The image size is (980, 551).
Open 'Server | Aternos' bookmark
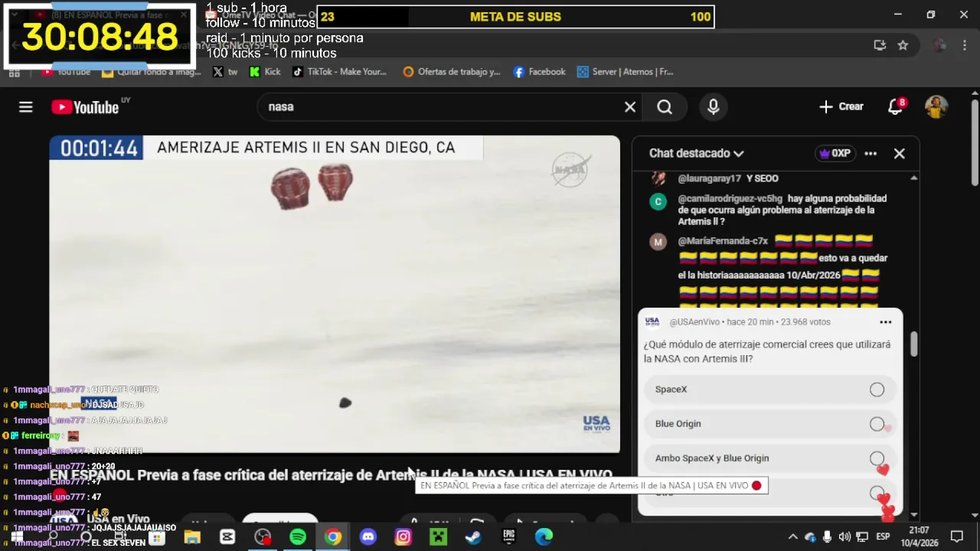tap(626, 72)
